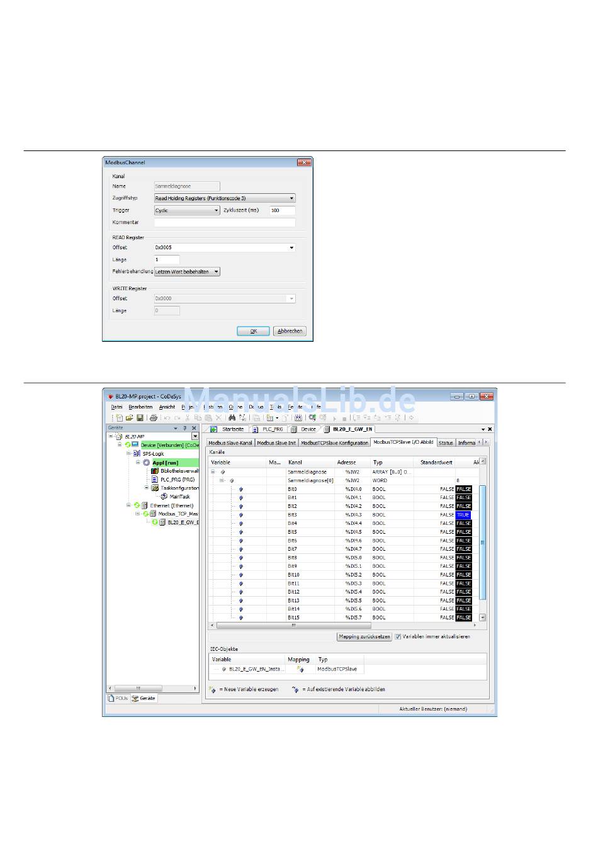The image size is (598, 868).
Task: Select the PLC_PRG (PRG) tree item
Action: pos(177,480)
